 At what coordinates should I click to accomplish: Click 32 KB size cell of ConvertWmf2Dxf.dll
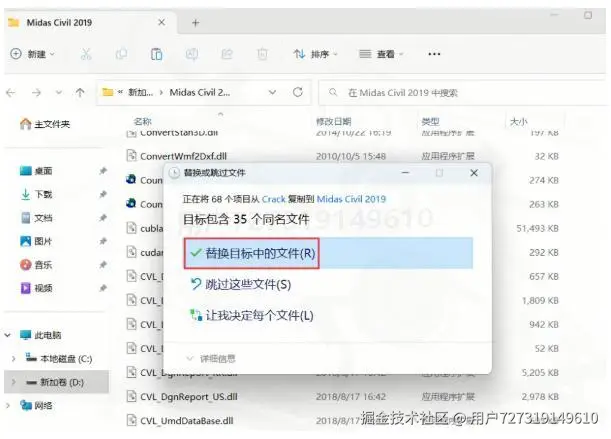pyautogui.click(x=547, y=156)
